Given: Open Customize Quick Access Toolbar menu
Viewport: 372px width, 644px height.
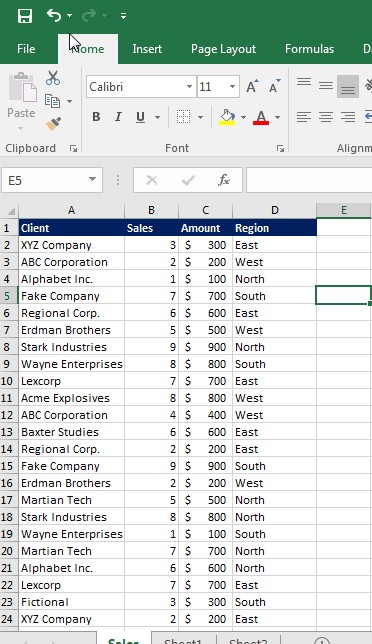Looking at the screenshot, I should point(123,16).
